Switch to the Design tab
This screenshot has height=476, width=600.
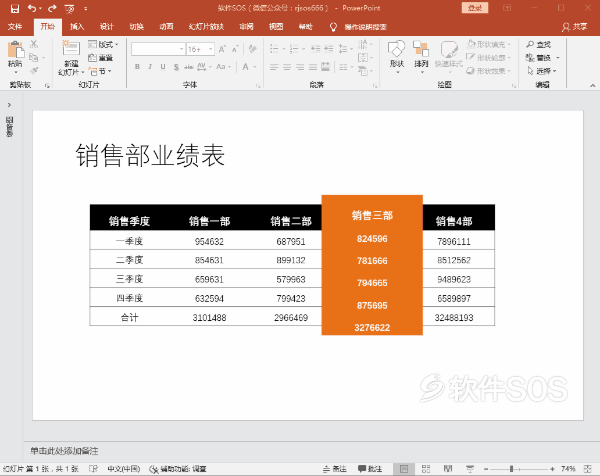pyautogui.click(x=107, y=27)
